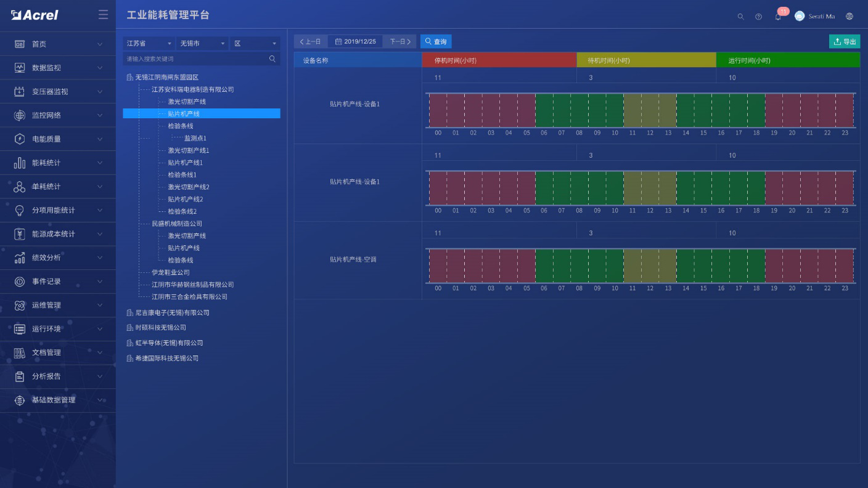Click the red 停机时间(小时) column header
This screenshot has height=488, width=868.
tap(499, 60)
